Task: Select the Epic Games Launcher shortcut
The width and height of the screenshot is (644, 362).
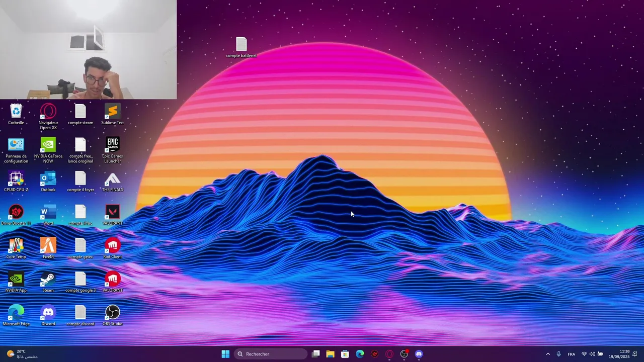Action: click(112, 150)
